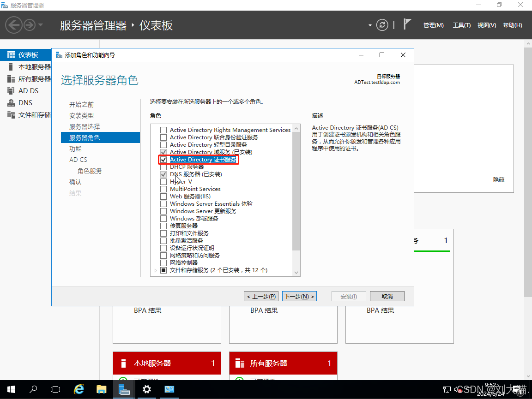
Task: Click the forward navigation arrow in Server Manager
Action: 30,25
